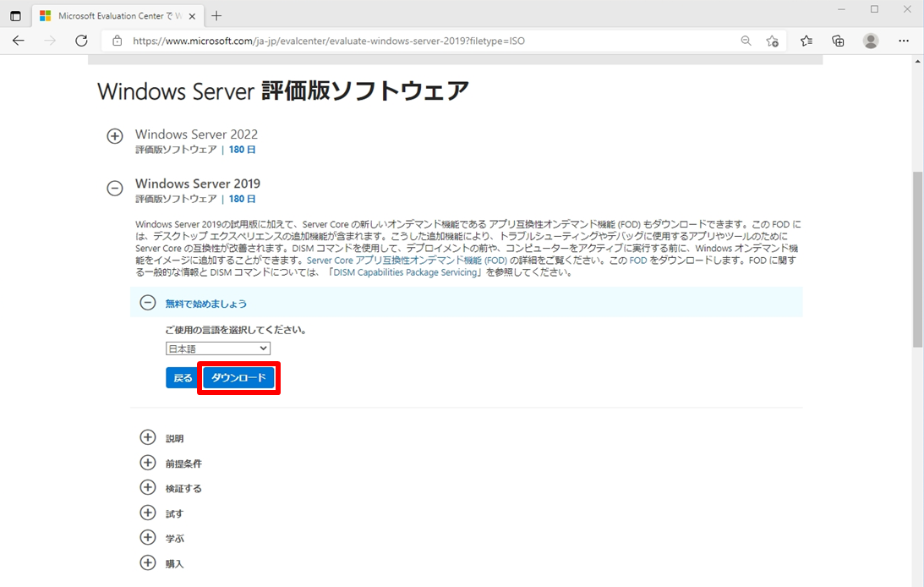Go back to the previous page
The image size is (924, 587).
[x=19, y=41]
